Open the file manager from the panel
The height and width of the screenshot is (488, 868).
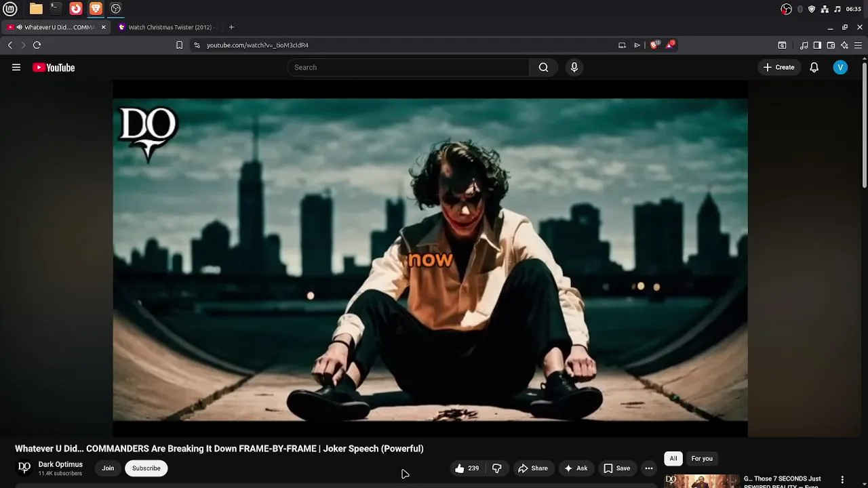click(x=36, y=9)
